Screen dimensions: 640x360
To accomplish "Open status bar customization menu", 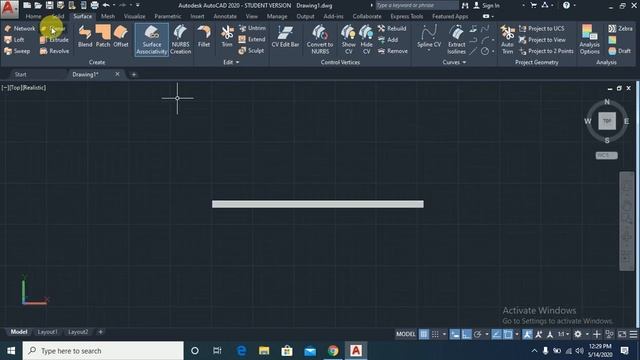I will click(633, 334).
